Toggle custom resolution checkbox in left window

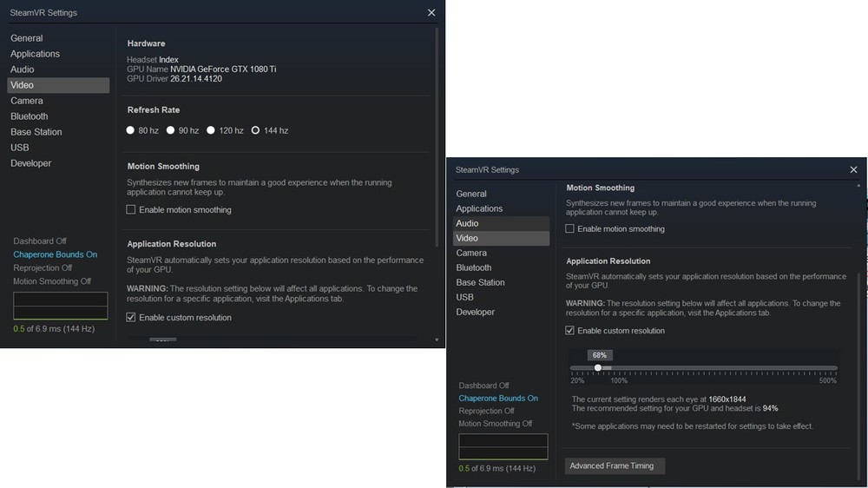tap(131, 318)
